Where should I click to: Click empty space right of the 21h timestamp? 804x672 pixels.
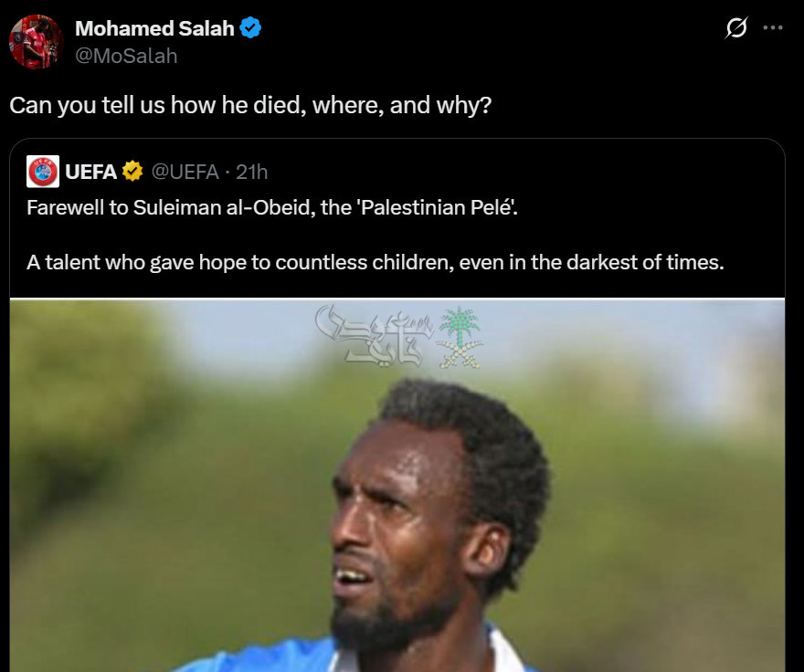click(513, 172)
